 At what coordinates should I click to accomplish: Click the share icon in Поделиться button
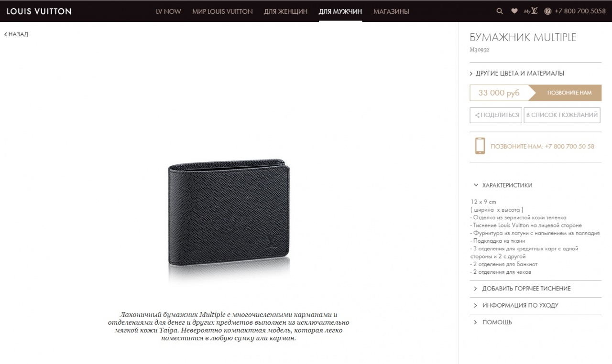pyautogui.click(x=477, y=115)
